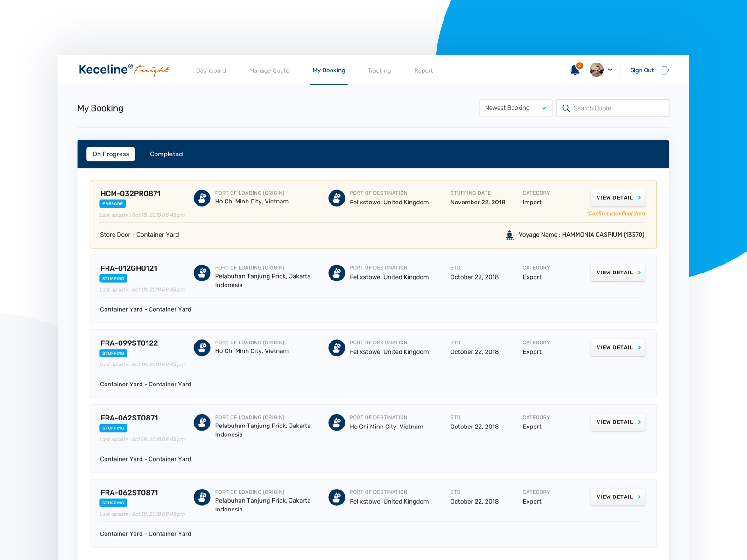Click the destination port icon for Felixstowe on HCM-032PR0871
747x560 pixels.
(337, 197)
